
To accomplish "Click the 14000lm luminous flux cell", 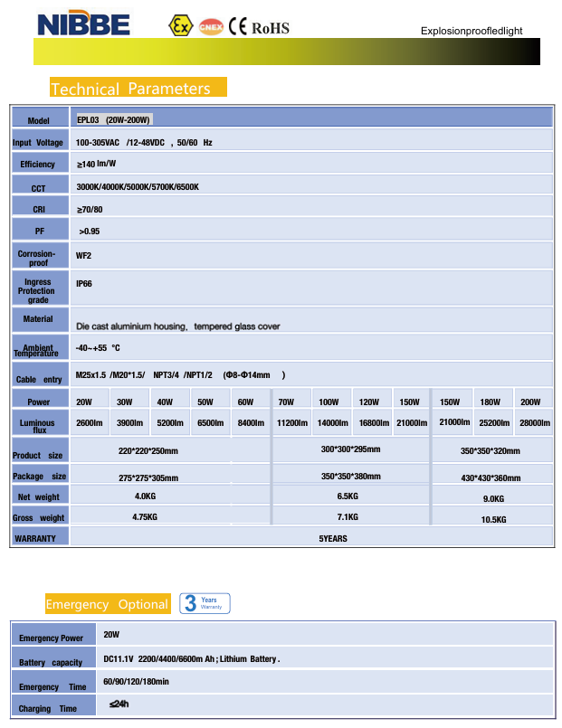I will 332,423.
